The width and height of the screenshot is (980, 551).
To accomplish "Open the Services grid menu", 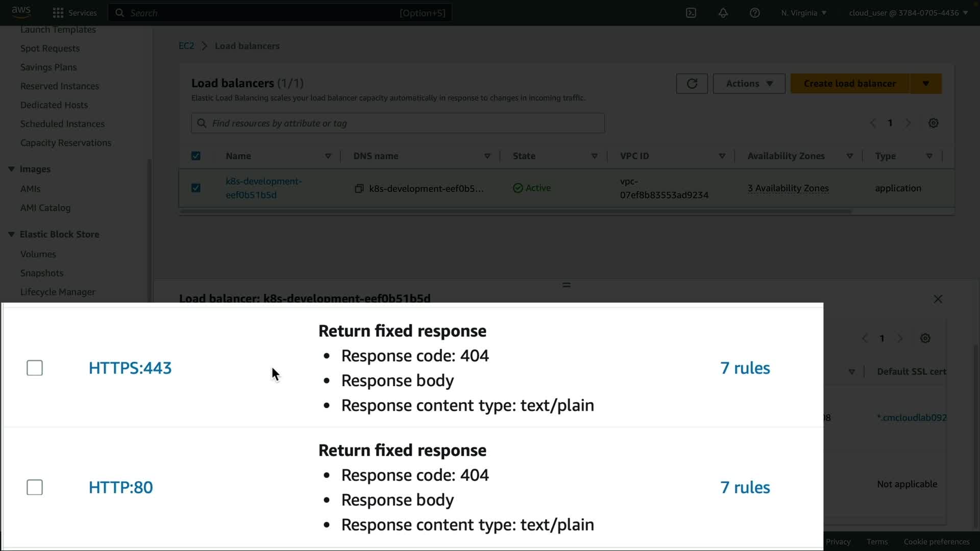I will coord(75,13).
